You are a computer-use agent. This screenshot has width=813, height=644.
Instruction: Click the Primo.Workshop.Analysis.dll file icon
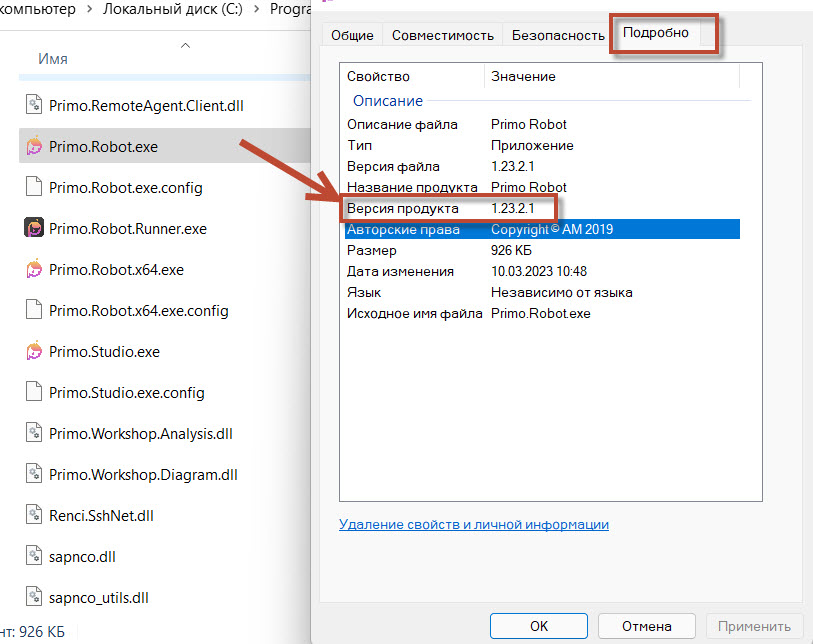(x=34, y=432)
